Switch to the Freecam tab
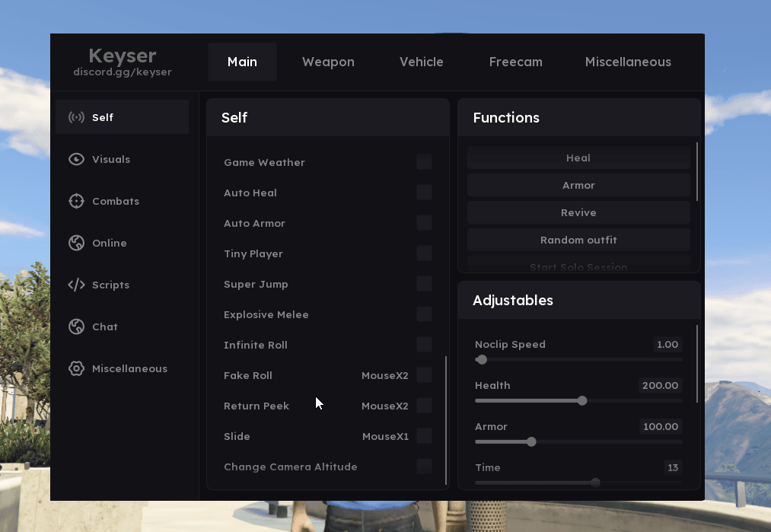 [515, 62]
